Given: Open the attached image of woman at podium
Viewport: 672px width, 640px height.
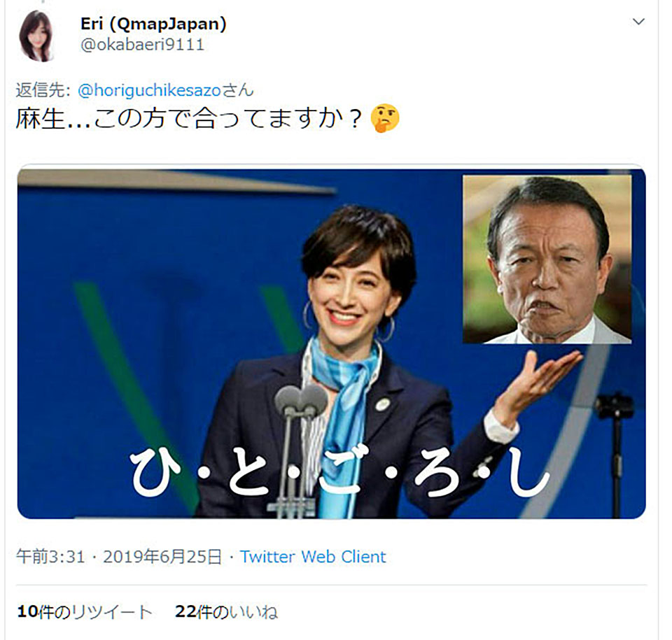Looking at the screenshot, I should [331, 343].
